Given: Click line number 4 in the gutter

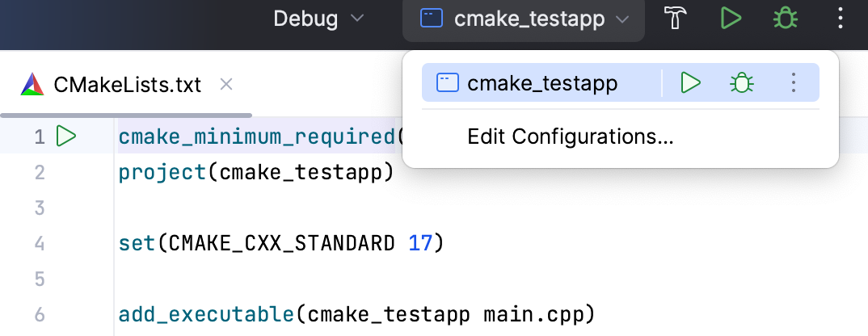Looking at the screenshot, I should point(39,242).
